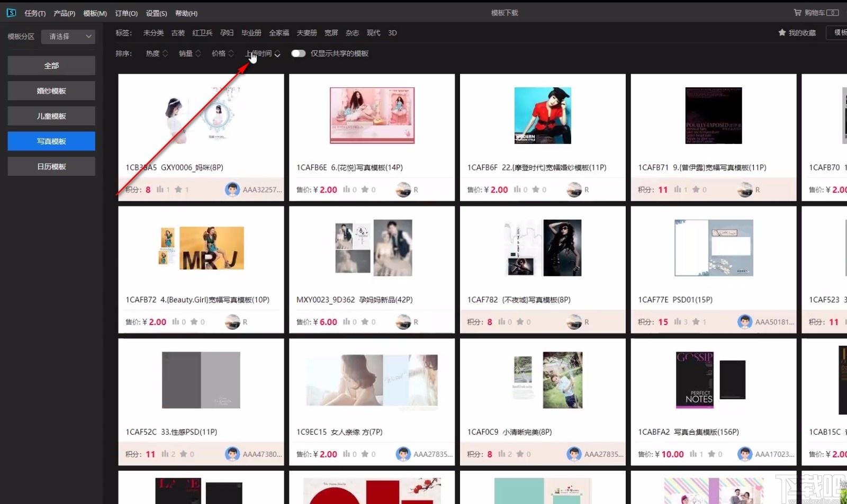Click seller R avatar on MXY0023 card

(x=403, y=322)
